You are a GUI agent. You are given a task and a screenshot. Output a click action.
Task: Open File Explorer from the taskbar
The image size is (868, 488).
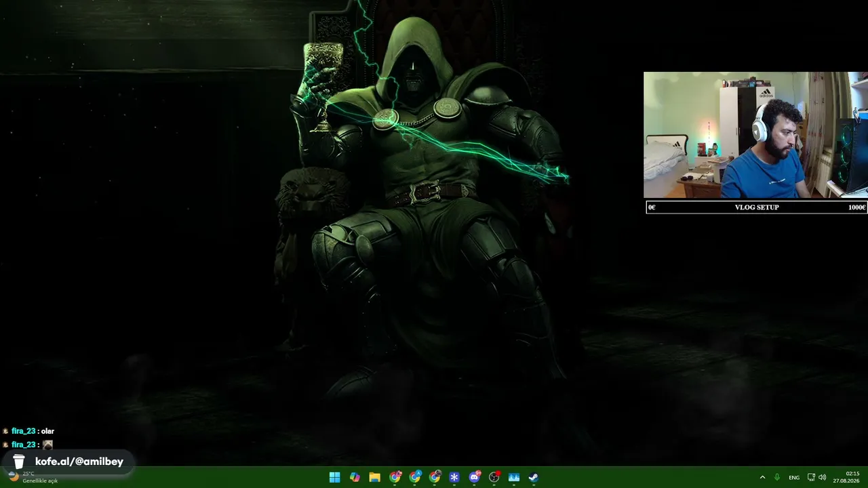coord(374,477)
